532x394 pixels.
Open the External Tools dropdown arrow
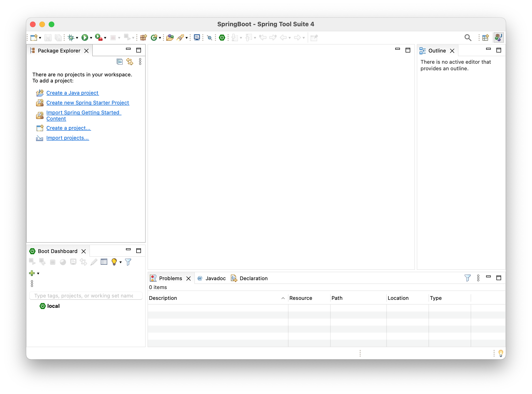tap(105, 38)
